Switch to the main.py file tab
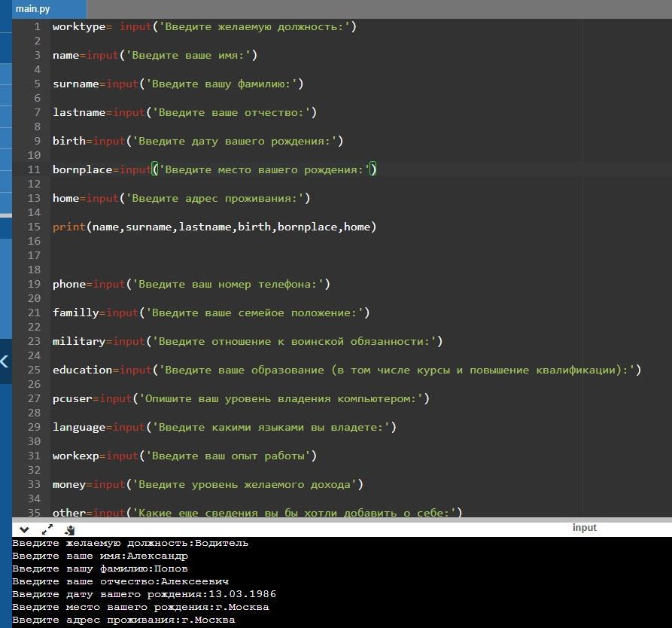The image size is (672, 628). [x=32, y=9]
